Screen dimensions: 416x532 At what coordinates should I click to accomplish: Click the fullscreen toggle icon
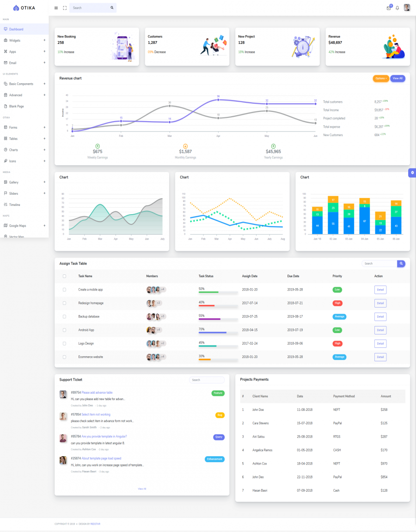click(x=65, y=8)
